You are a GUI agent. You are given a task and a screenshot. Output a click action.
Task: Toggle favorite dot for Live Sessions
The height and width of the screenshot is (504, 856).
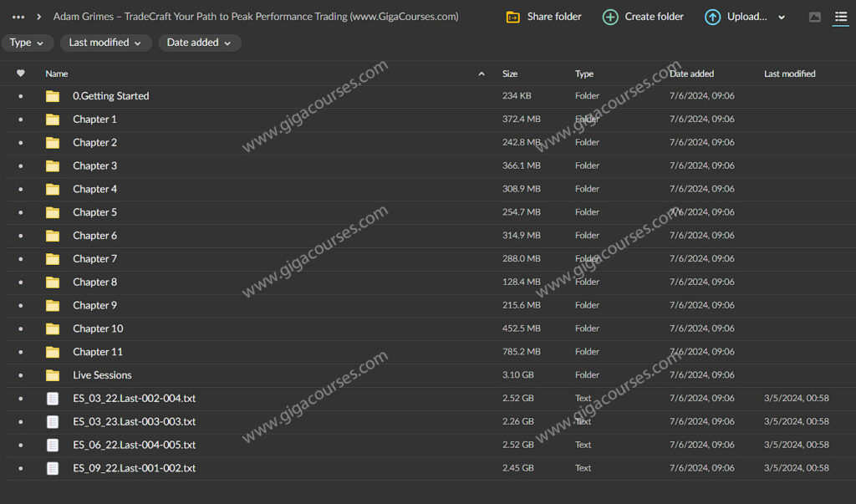(x=21, y=375)
